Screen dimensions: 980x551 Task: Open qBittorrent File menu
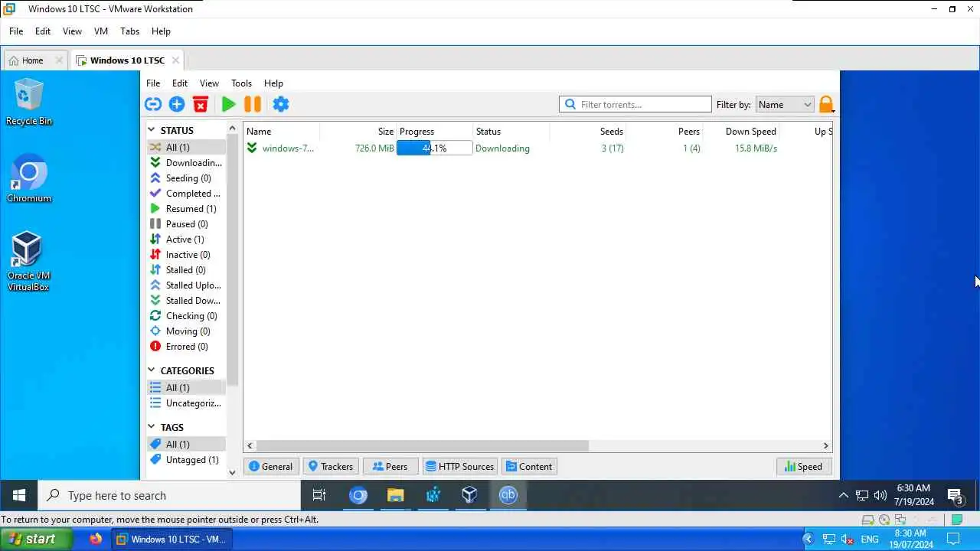(153, 83)
